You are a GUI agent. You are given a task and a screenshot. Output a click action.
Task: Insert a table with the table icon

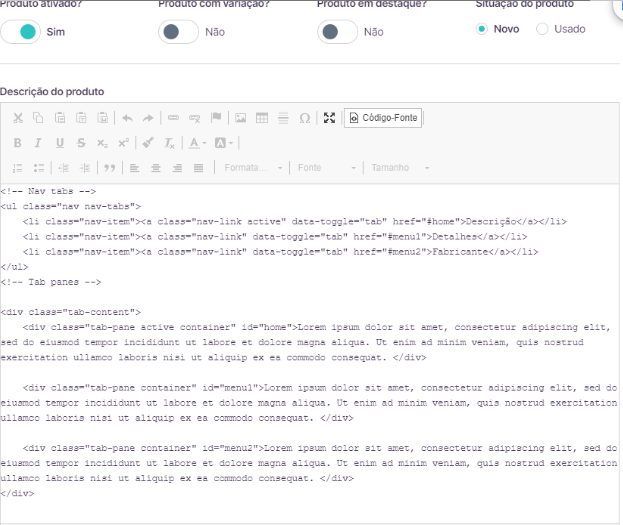tap(262, 118)
